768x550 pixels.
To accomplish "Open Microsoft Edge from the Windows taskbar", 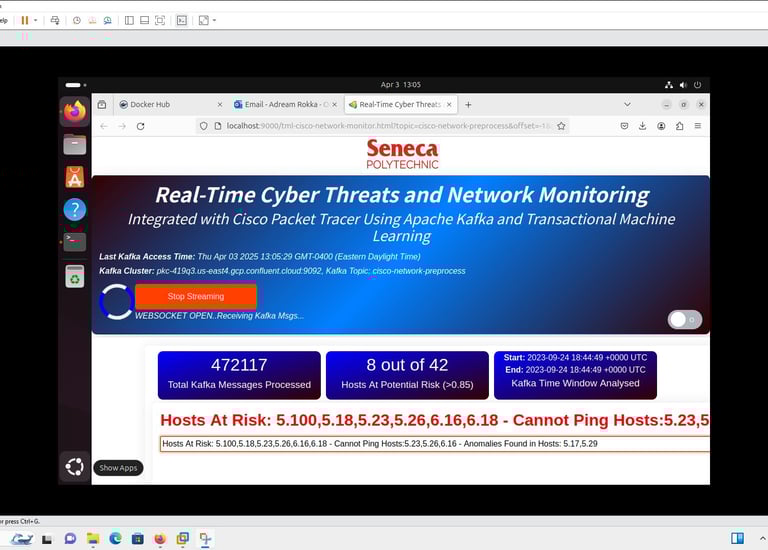I will [x=115, y=539].
